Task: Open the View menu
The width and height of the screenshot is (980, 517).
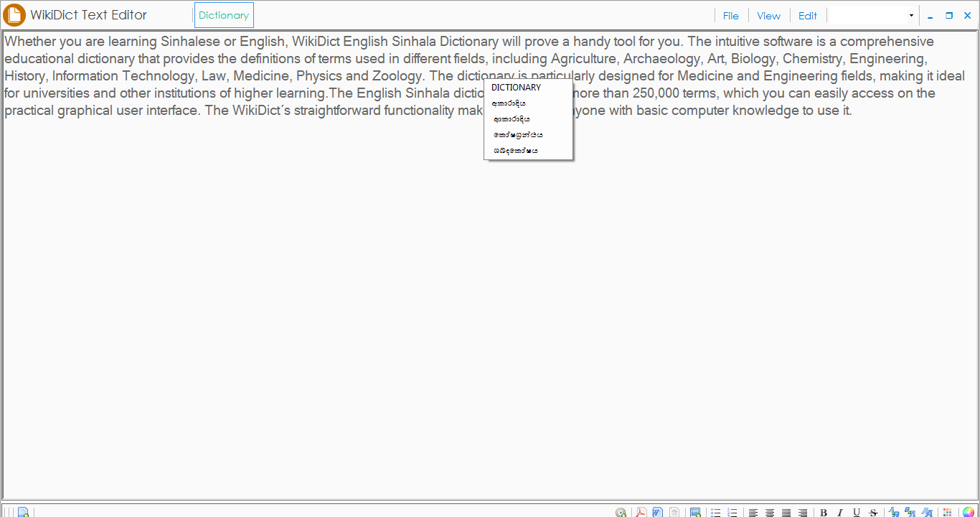Action: coord(769,16)
